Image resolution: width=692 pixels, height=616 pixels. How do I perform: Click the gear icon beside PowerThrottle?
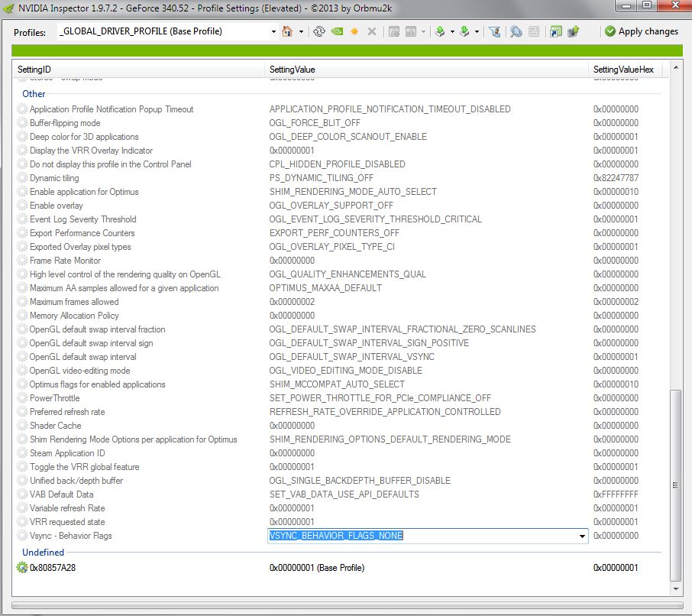[22, 398]
